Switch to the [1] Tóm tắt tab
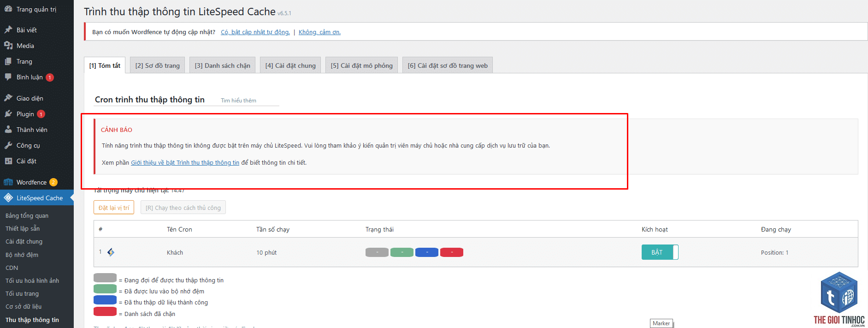Screen dimensions: 868x328 (x=105, y=66)
